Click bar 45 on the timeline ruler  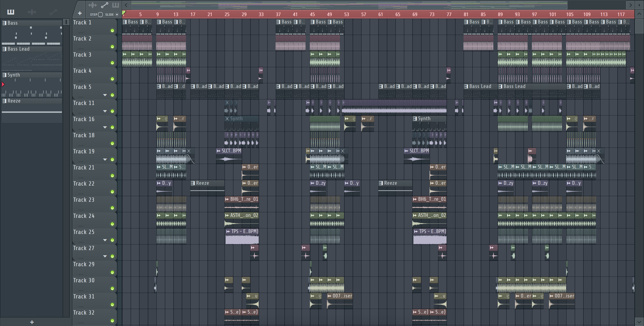click(x=312, y=15)
